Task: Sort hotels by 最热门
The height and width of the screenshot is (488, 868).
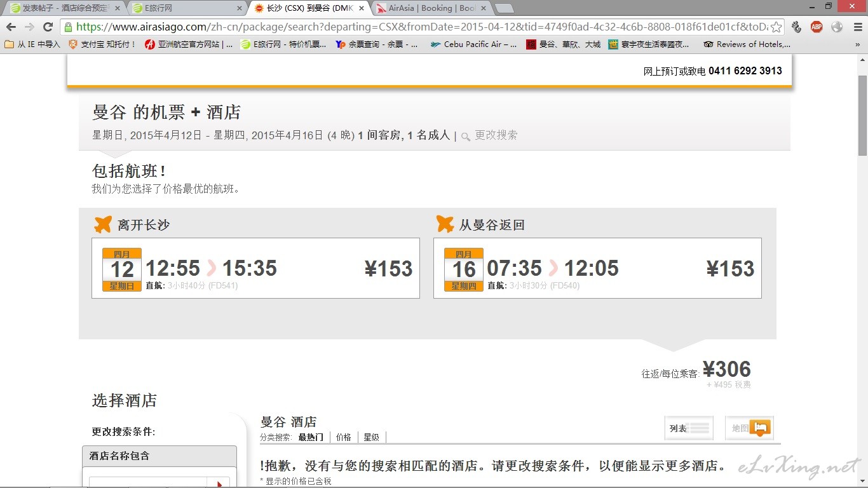Action: [x=311, y=437]
